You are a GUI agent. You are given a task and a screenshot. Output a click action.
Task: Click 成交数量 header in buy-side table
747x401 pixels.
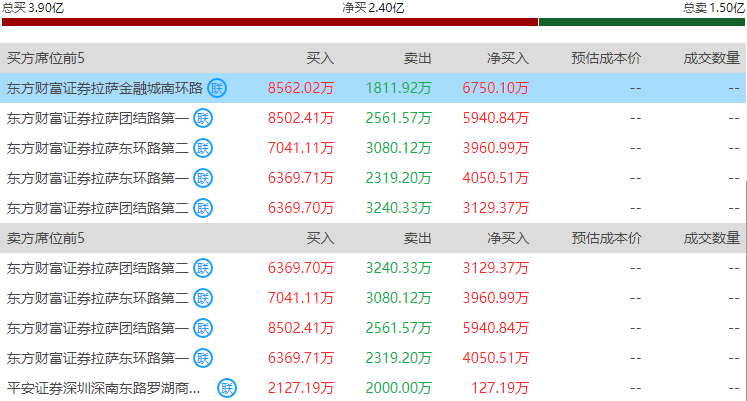(x=712, y=58)
